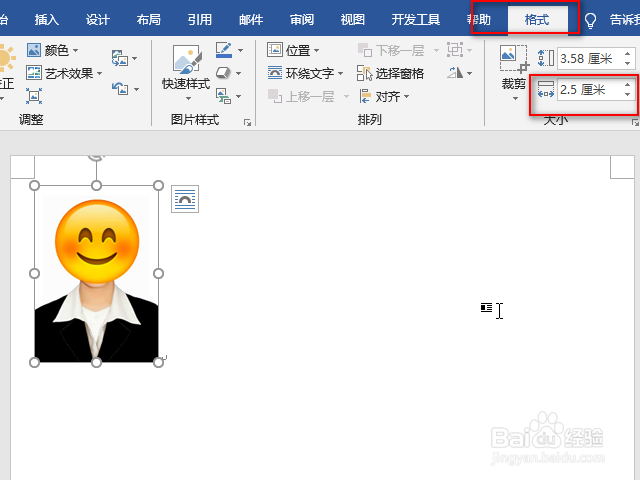Click the 裁剪 crop icon
The height and width of the screenshot is (480, 640).
click(513, 59)
